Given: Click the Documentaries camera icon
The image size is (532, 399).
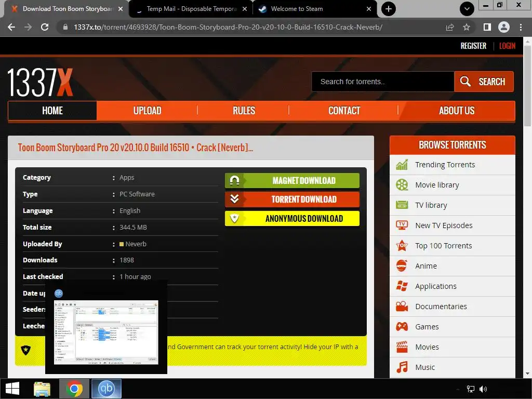Looking at the screenshot, I should click(402, 307).
